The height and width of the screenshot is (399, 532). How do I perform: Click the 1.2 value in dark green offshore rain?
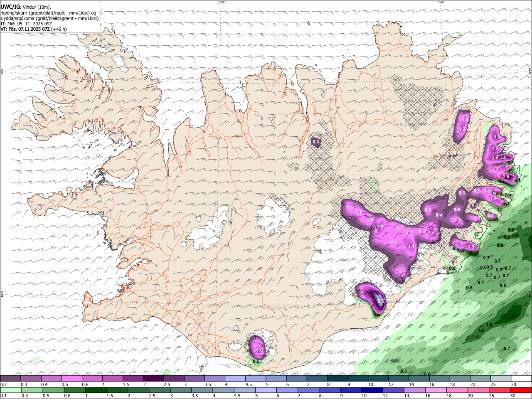pyautogui.click(x=511, y=316)
